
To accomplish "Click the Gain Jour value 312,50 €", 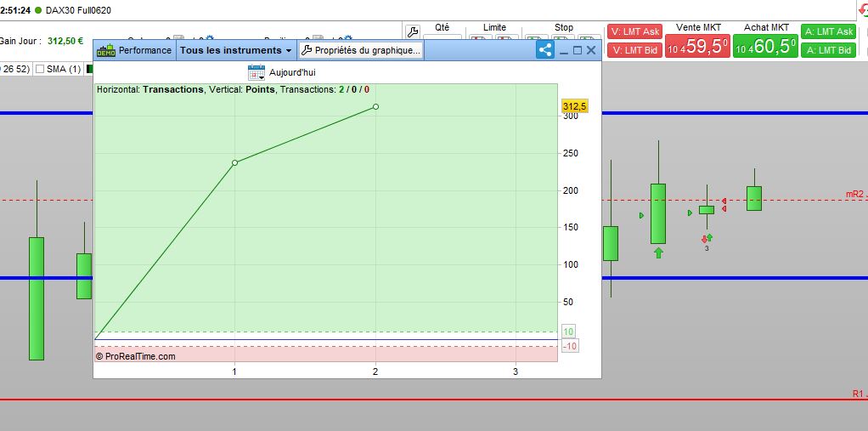I will pyautogui.click(x=65, y=41).
